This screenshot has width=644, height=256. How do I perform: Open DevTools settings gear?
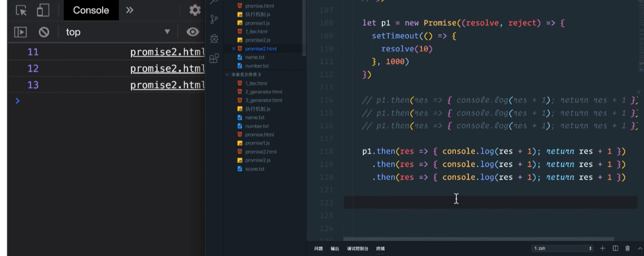pos(195,10)
